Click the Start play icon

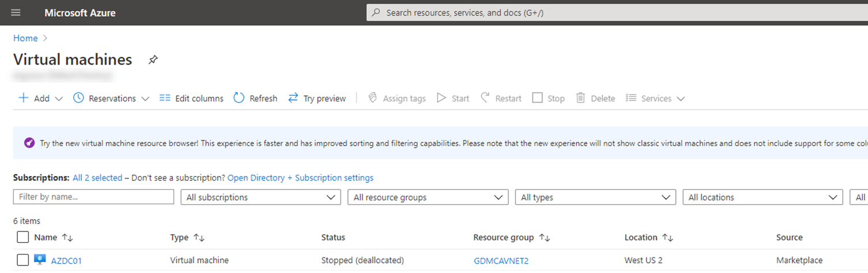pos(442,98)
